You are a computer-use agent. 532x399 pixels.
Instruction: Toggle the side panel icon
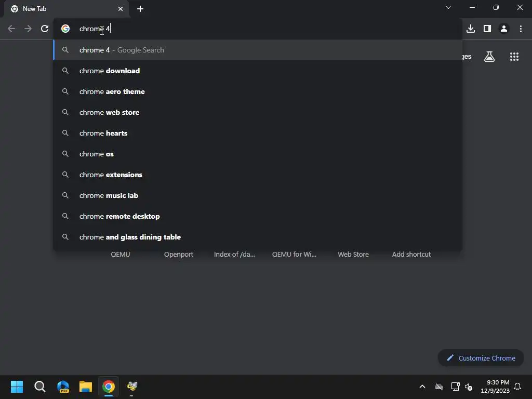[x=487, y=29]
